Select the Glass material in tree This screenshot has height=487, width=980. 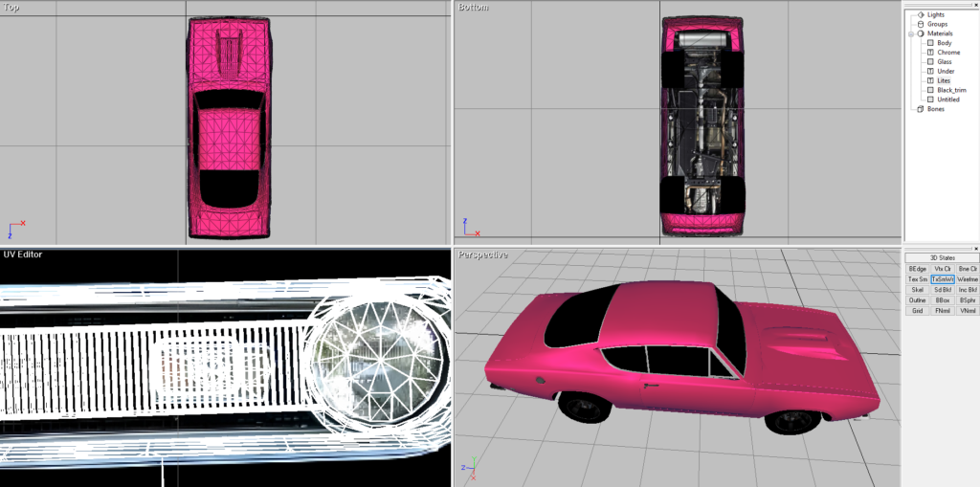[x=945, y=62]
